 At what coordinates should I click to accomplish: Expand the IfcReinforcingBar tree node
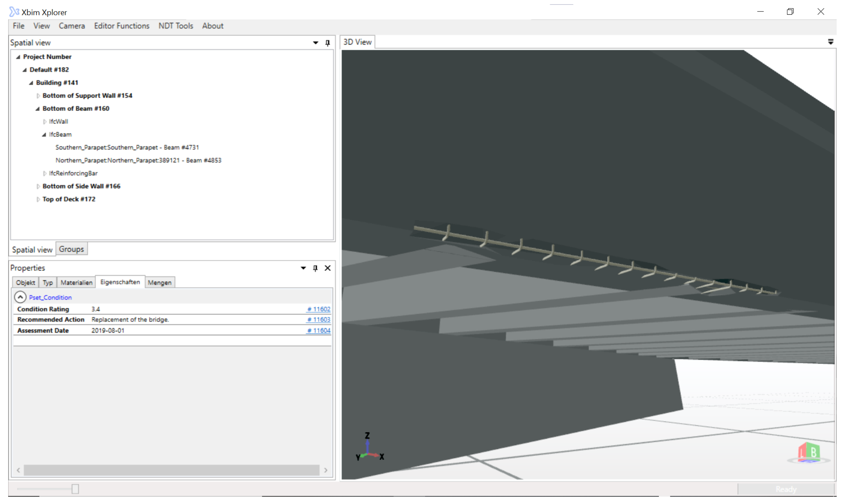click(44, 174)
